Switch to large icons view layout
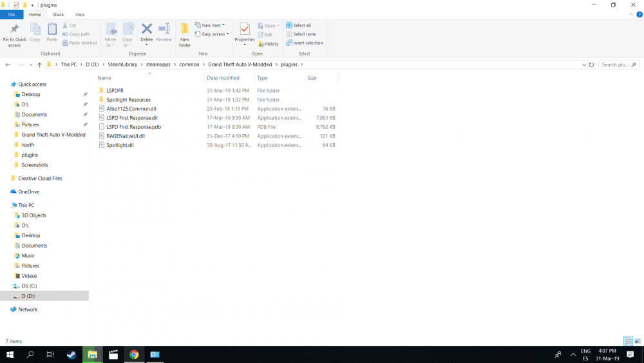The width and height of the screenshot is (644, 363). [638, 341]
